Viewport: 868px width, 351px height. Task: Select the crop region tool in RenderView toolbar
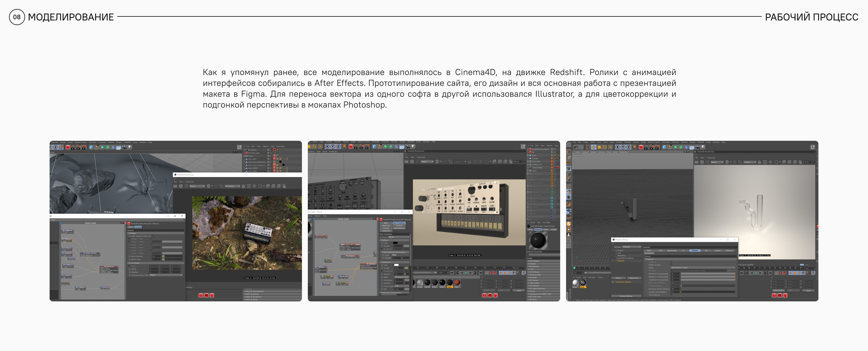point(221,186)
